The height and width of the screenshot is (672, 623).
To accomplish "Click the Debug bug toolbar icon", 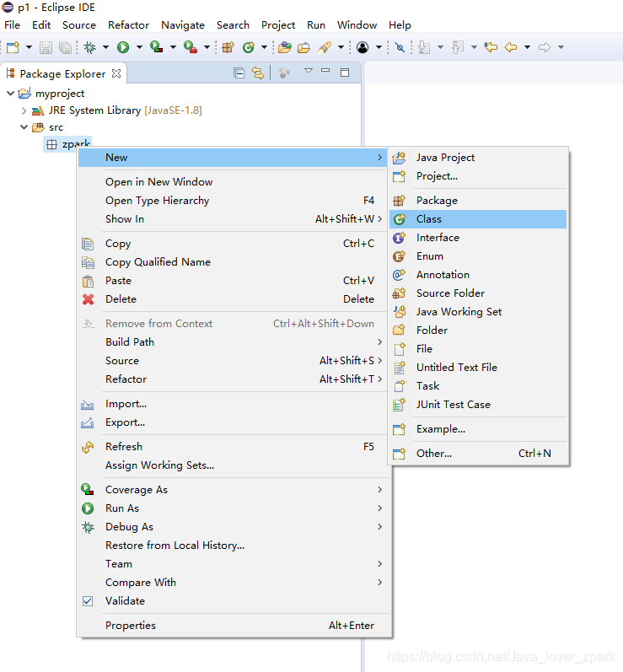I will (x=90, y=47).
